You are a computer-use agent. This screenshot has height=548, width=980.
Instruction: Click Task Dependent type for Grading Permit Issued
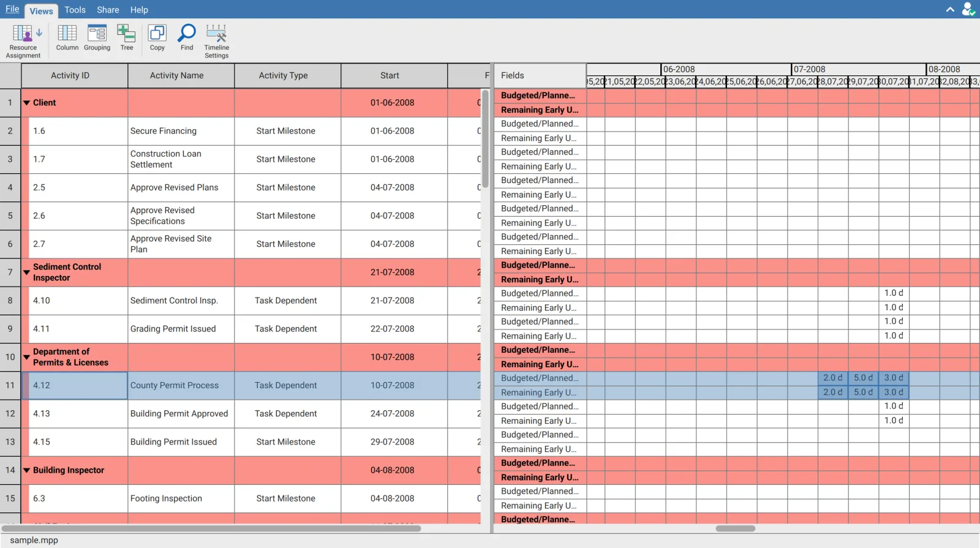[x=287, y=329]
